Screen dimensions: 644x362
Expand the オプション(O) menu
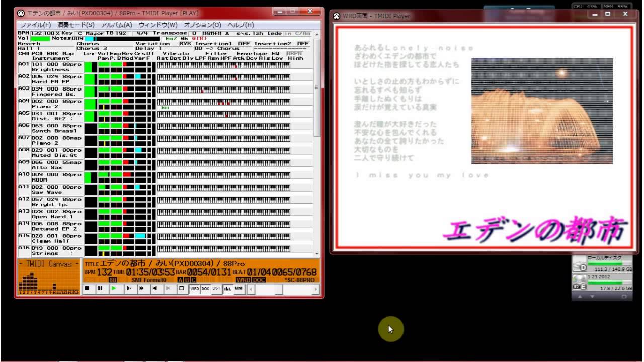pos(202,25)
